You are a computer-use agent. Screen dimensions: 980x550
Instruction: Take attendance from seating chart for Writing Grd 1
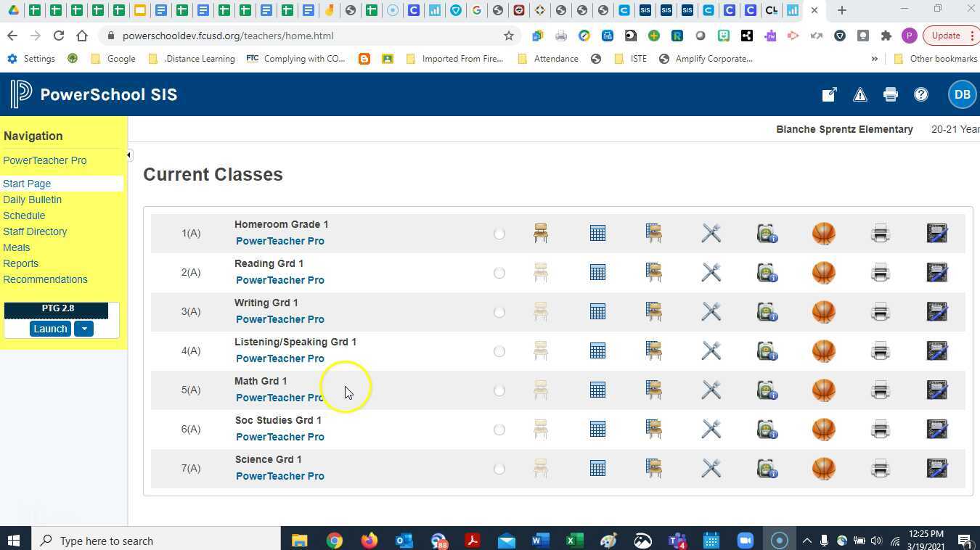click(x=653, y=311)
